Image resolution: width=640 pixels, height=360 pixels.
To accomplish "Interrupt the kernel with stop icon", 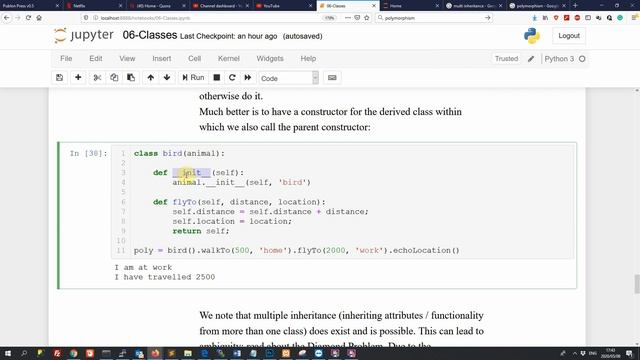I will [217, 78].
